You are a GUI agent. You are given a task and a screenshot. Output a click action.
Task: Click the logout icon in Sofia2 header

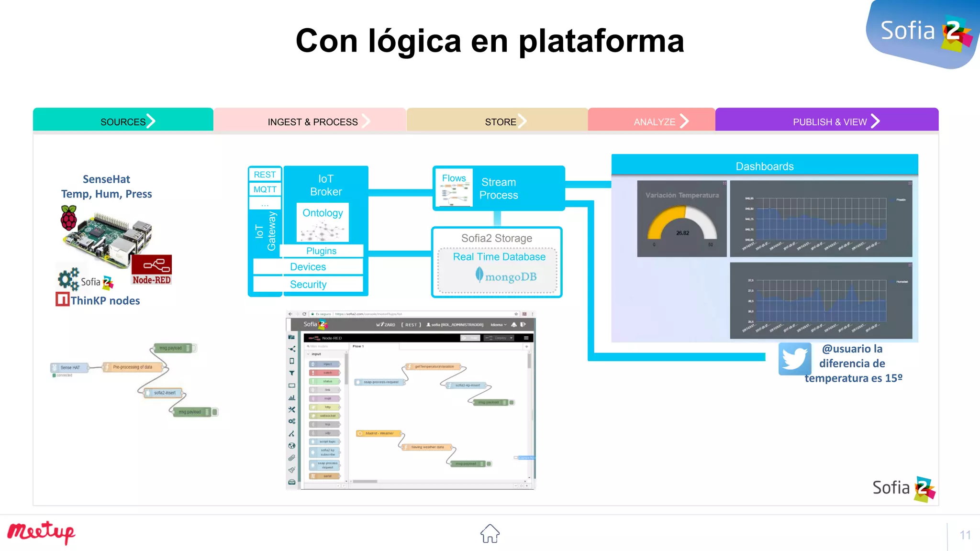tap(523, 324)
